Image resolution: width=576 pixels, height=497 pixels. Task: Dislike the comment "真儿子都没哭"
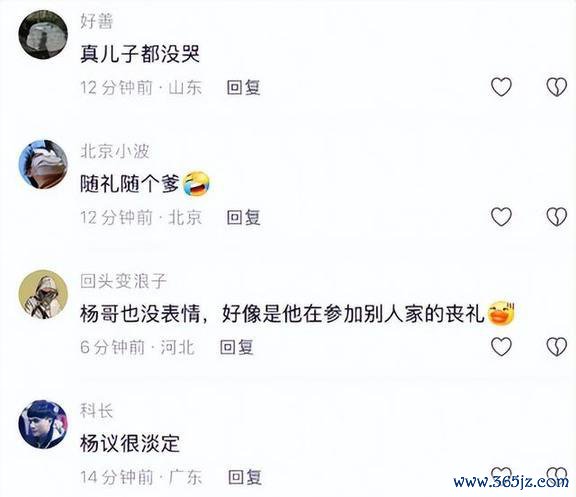tap(557, 87)
